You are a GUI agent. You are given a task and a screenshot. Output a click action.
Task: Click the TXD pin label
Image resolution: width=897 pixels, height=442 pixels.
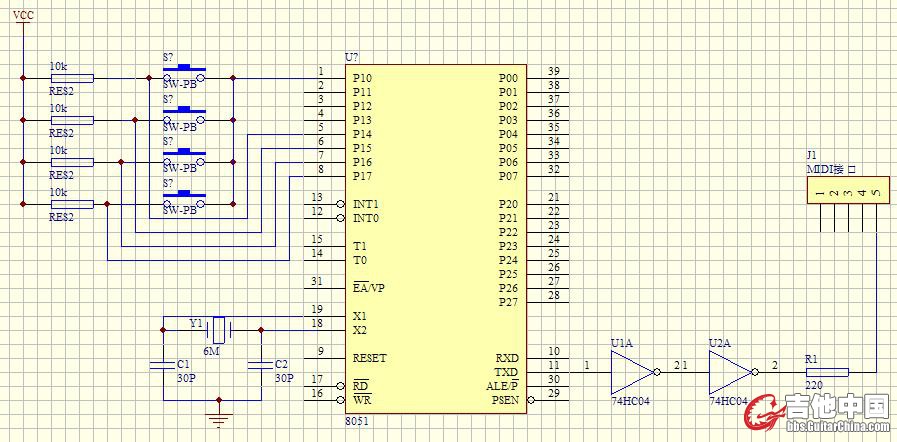pyautogui.click(x=507, y=372)
